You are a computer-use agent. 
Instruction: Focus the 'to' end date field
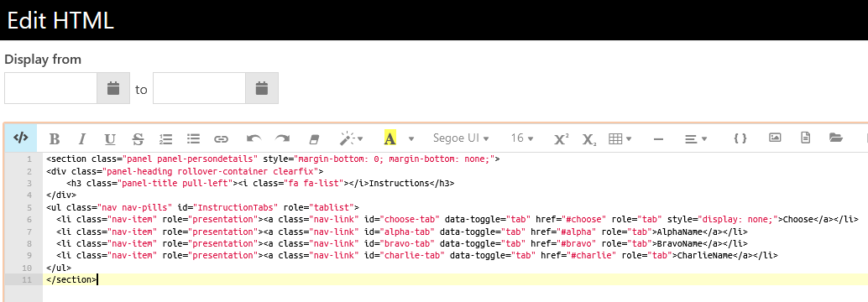click(199, 88)
